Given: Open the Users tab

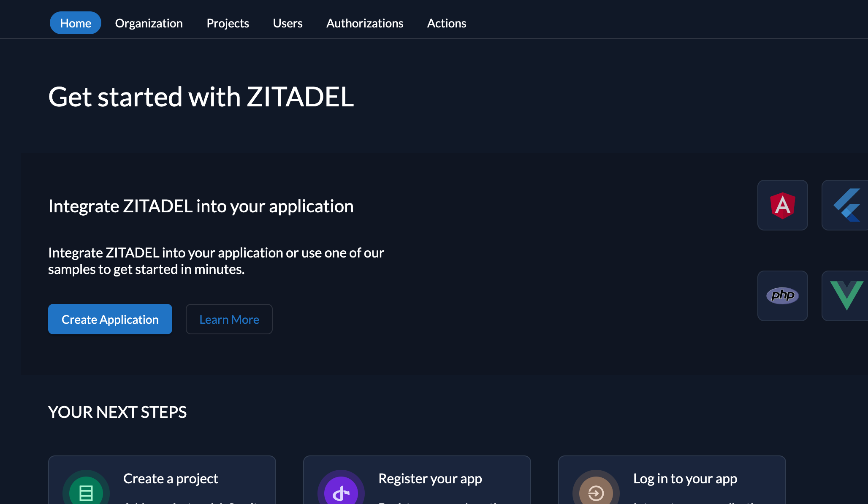Looking at the screenshot, I should coord(288,23).
